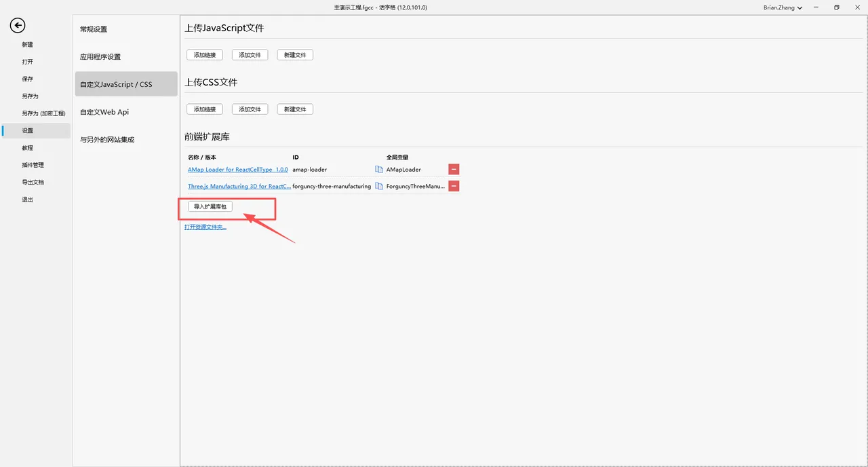Delete the ForguncyThreeManu... library via the red minus
Screen dimensions: 868x467
click(454, 186)
